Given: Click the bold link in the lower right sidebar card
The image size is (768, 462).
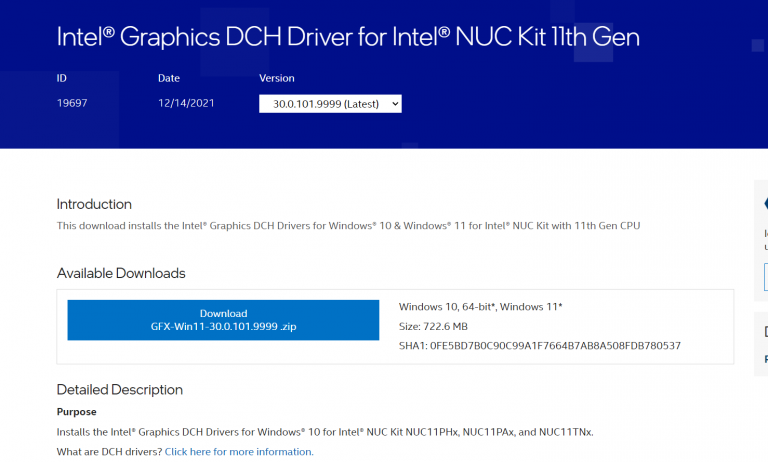Looking at the screenshot, I should (x=765, y=358).
